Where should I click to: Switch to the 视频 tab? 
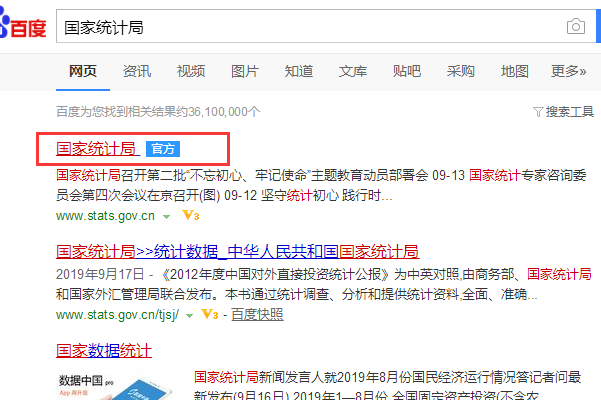coord(191,71)
